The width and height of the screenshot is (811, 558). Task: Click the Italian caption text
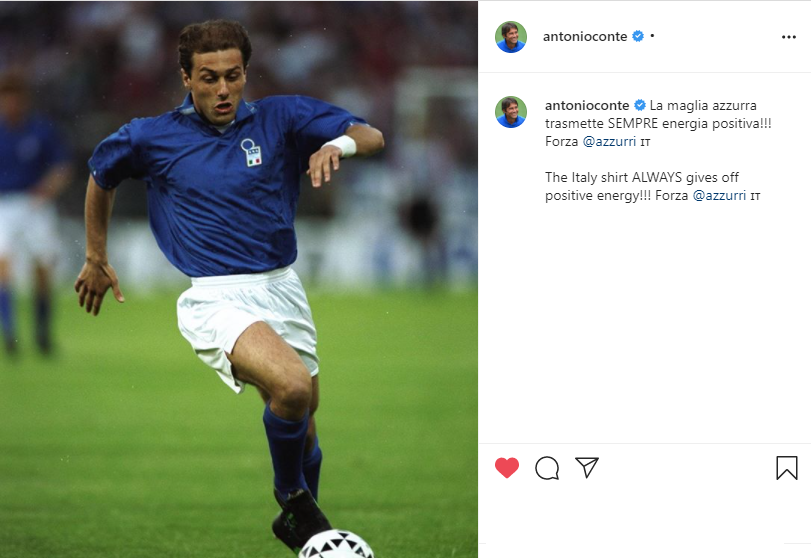[x=658, y=123]
